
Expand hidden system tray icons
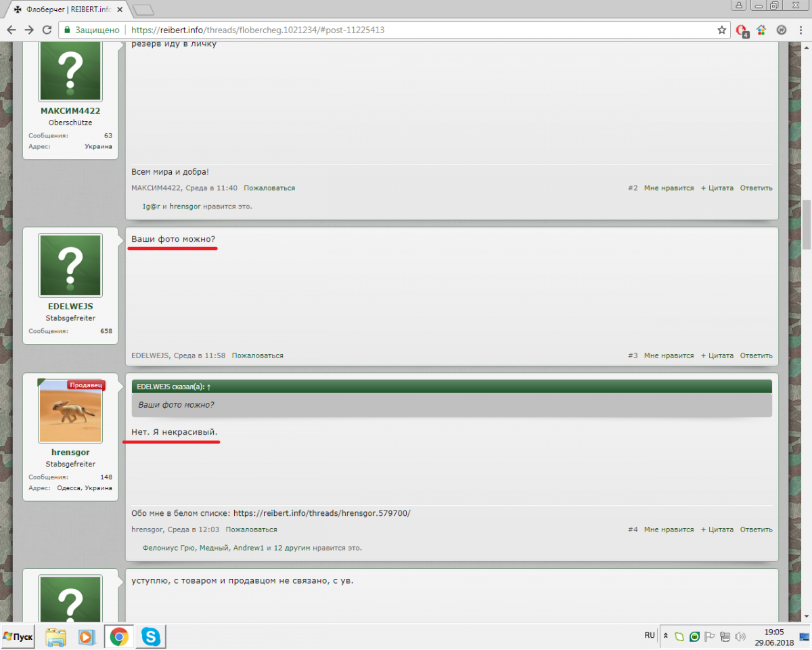tap(665, 636)
